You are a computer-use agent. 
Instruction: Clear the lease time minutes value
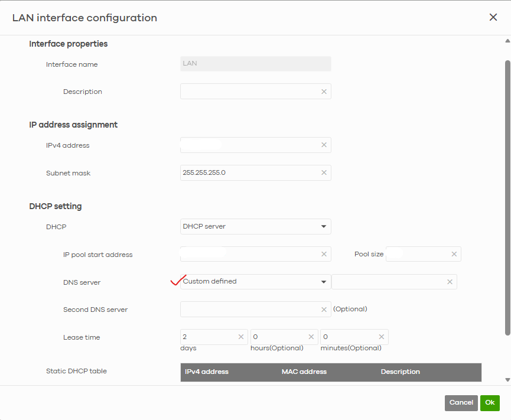[x=381, y=337]
